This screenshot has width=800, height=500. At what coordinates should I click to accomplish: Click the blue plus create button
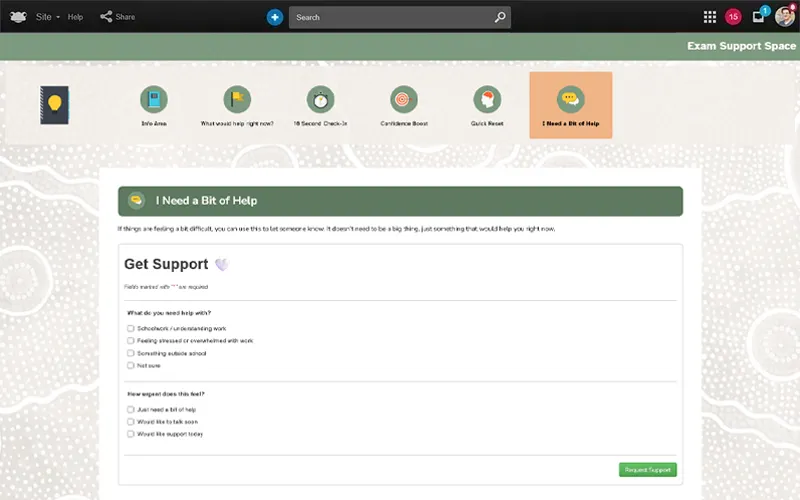click(275, 17)
